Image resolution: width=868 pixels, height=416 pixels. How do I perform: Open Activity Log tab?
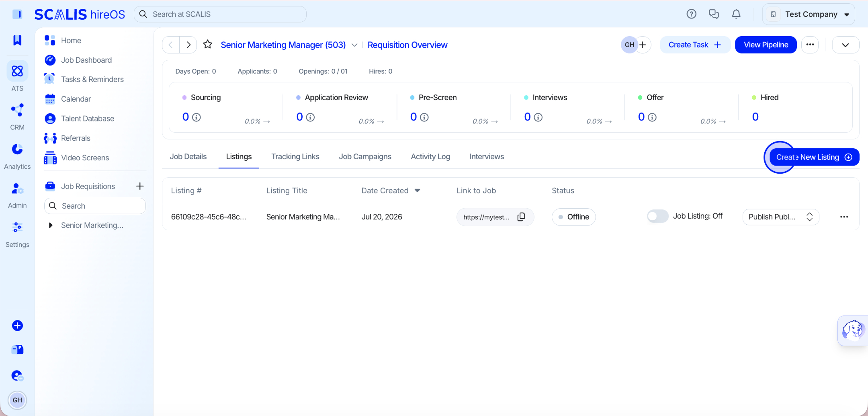pyautogui.click(x=430, y=156)
